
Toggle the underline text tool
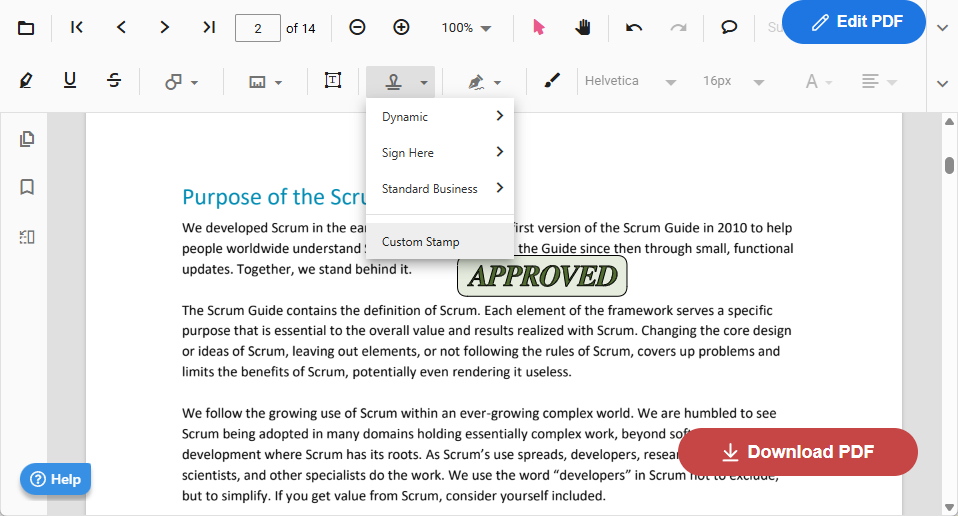click(x=70, y=81)
